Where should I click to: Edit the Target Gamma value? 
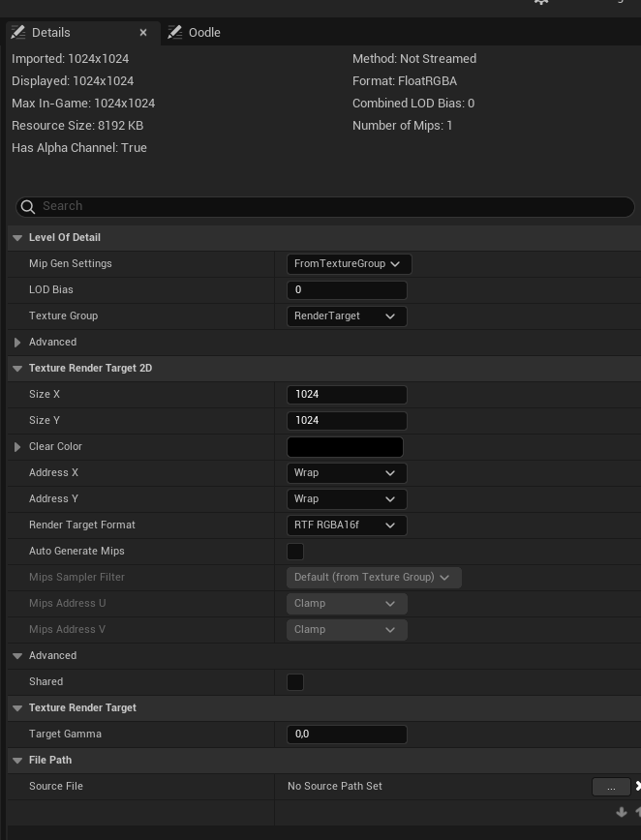tap(347, 735)
